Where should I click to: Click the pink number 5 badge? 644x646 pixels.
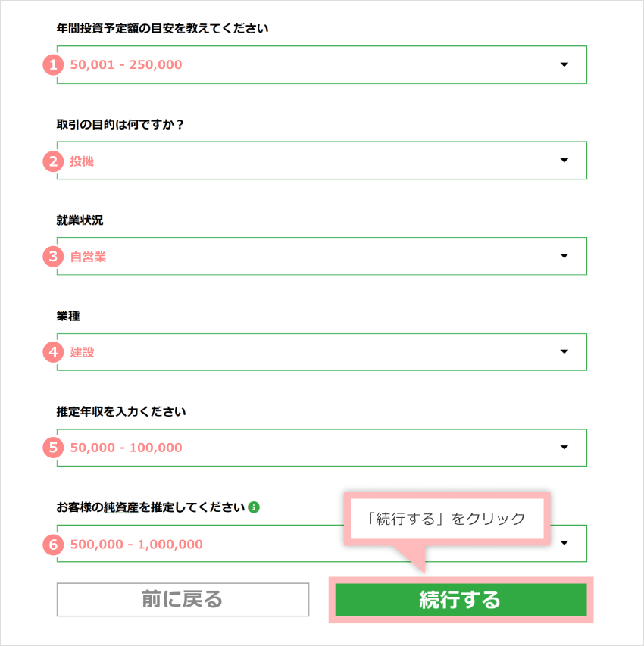pyautogui.click(x=52, y=448)
